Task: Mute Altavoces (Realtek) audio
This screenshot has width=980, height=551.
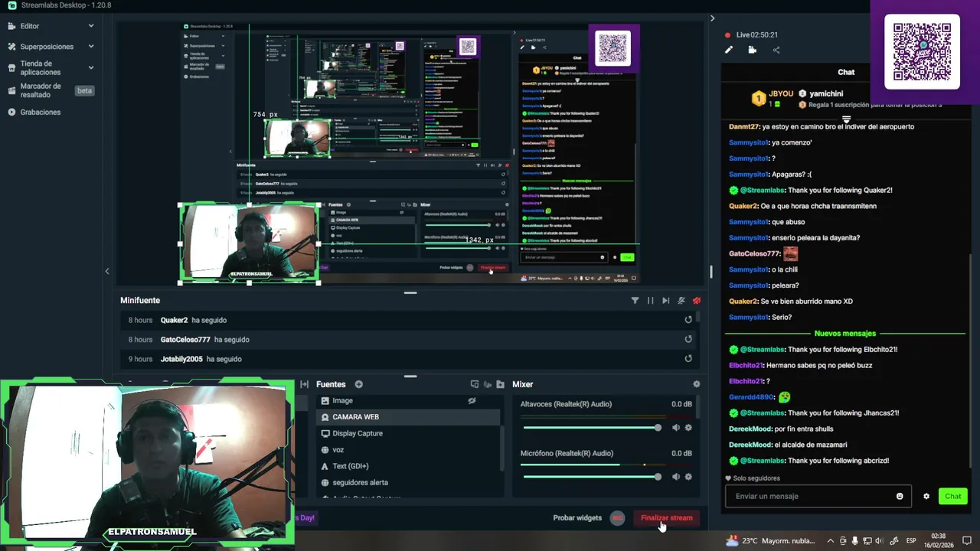Action: pyautogui.click(x=675, y=428)
